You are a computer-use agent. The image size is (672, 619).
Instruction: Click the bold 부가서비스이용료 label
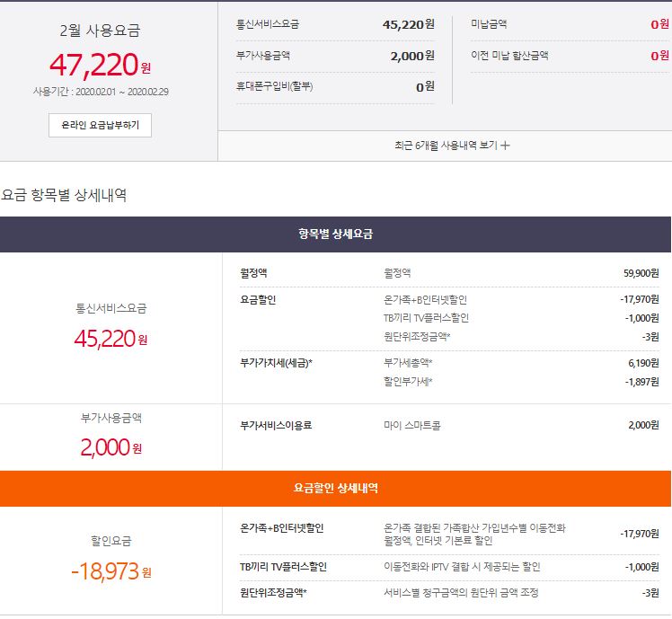[x=276, y=425]
